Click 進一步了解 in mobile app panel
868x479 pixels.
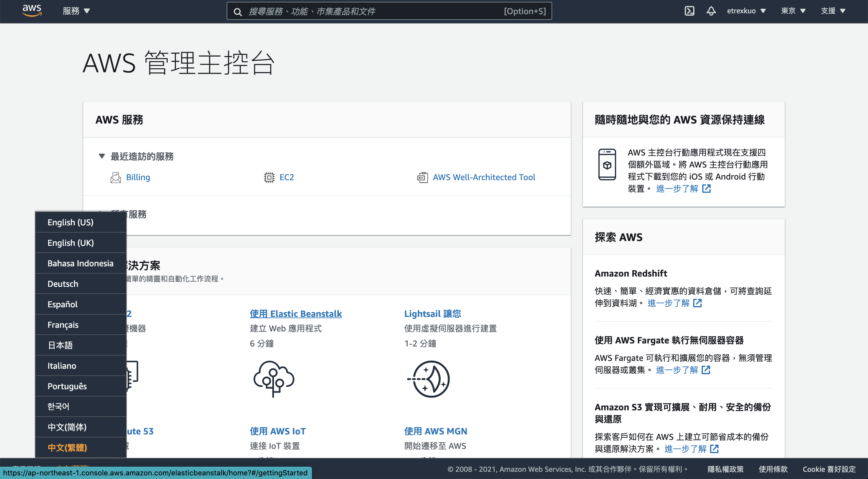click(x=677, y=189)
